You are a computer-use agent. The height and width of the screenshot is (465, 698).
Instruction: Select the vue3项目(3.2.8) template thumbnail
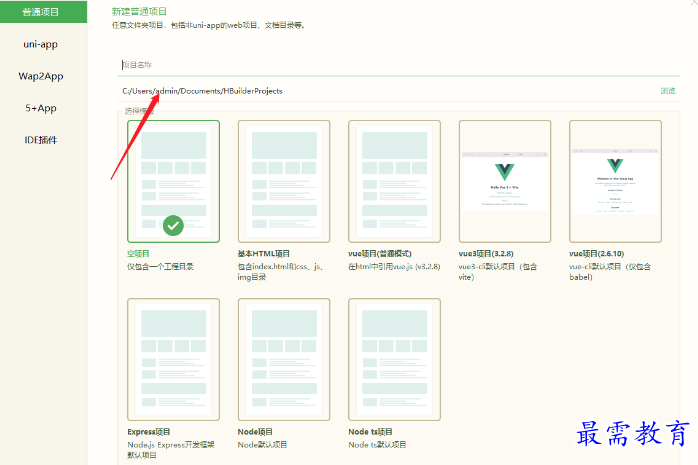click(x=505, y=181)
